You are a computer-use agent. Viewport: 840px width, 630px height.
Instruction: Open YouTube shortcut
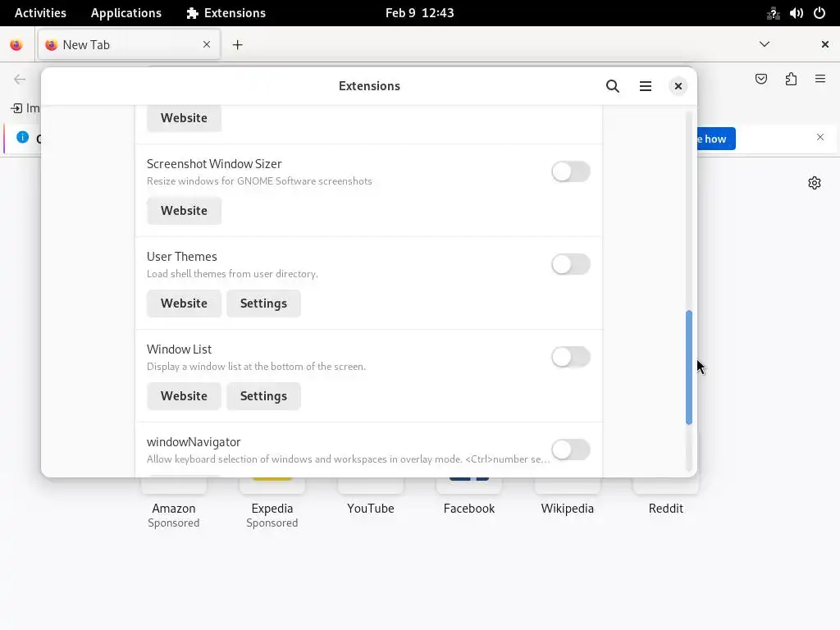point(370,508)
